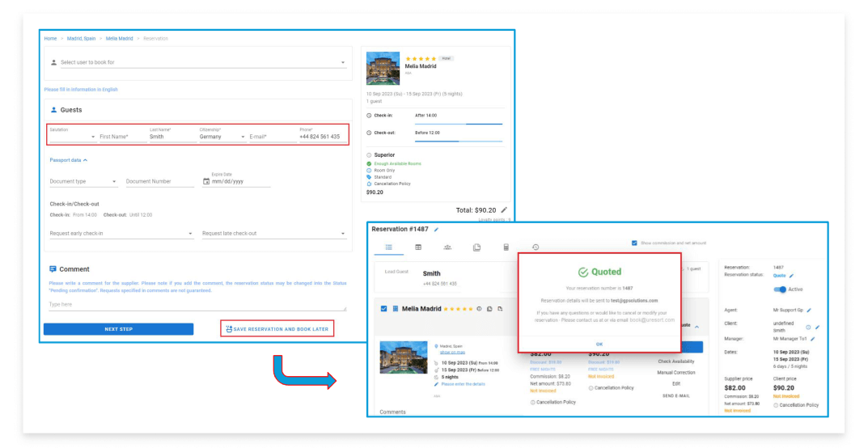Collapse the Passport data section
868x448 pixels.
pos(69,160)
